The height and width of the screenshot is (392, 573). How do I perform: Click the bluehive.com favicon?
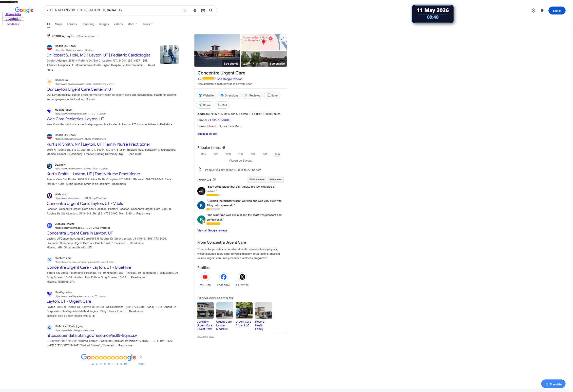pos(49,260)
